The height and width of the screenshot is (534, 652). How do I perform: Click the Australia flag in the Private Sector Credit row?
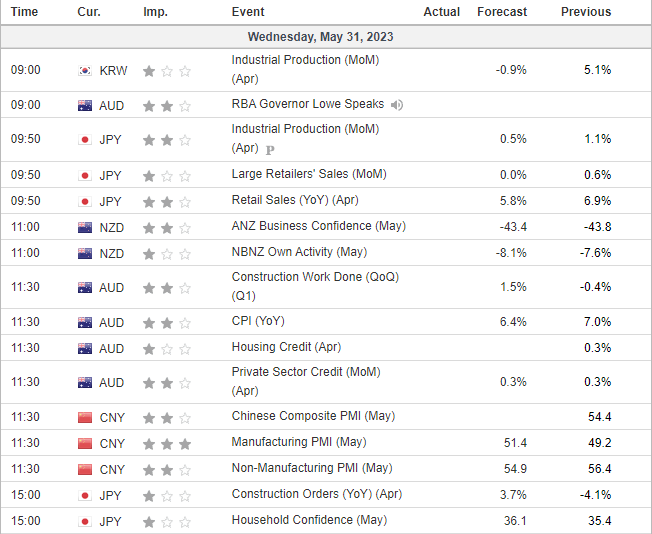85,383
